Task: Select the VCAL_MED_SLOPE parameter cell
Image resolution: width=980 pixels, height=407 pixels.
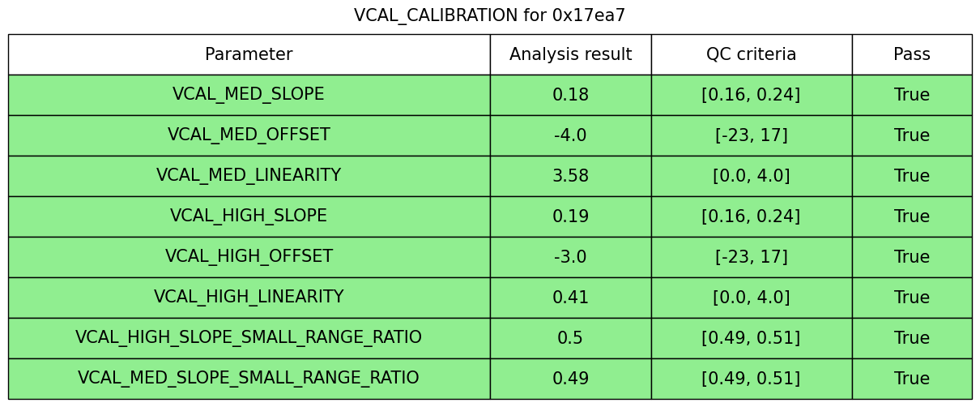Action: 249,95
